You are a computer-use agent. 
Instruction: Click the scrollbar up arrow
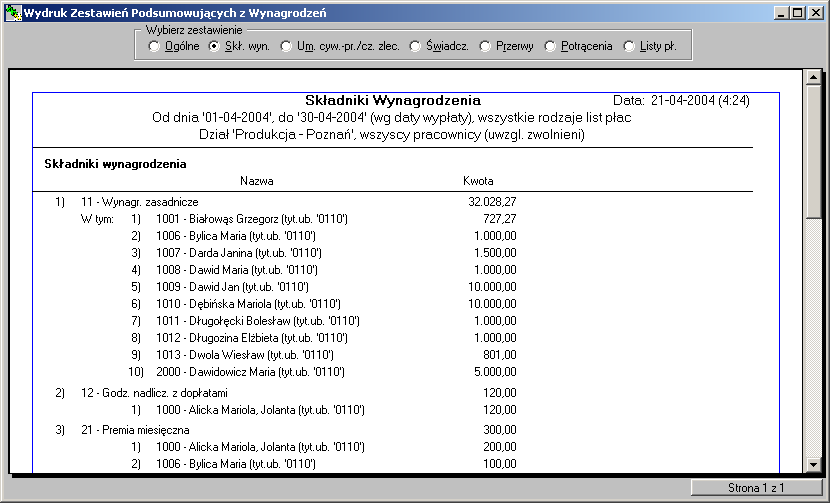coord(814,78)
